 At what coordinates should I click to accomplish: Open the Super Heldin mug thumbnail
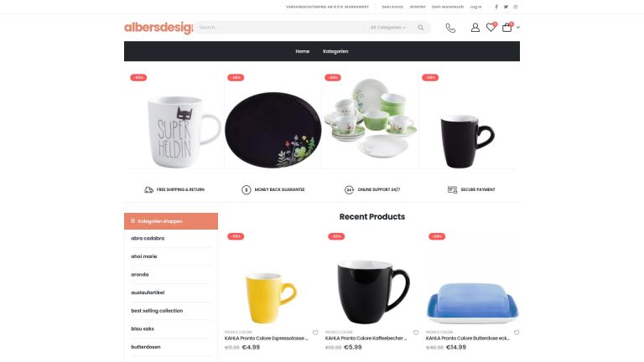(x=175, y=120)
